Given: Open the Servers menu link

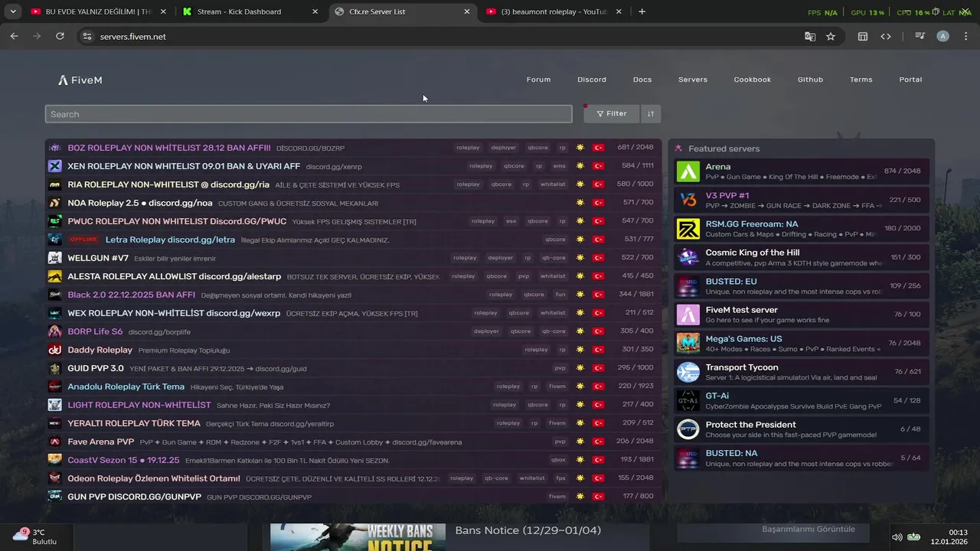Looking at the screenshot, I should (693, 80).
